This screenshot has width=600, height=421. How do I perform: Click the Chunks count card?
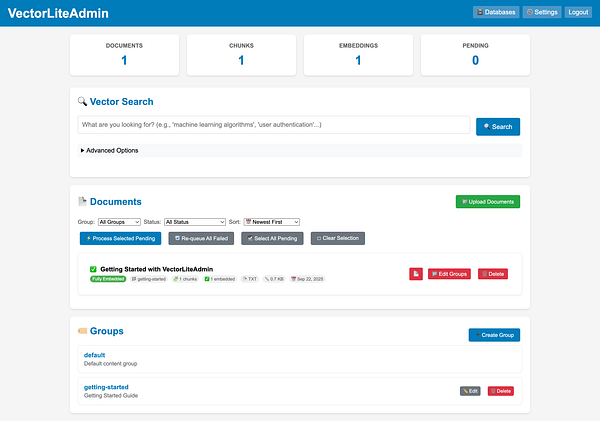click(x=241, y=55)
